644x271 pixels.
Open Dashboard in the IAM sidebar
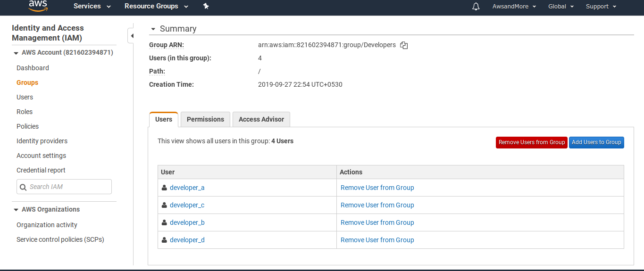coord(33,68)
